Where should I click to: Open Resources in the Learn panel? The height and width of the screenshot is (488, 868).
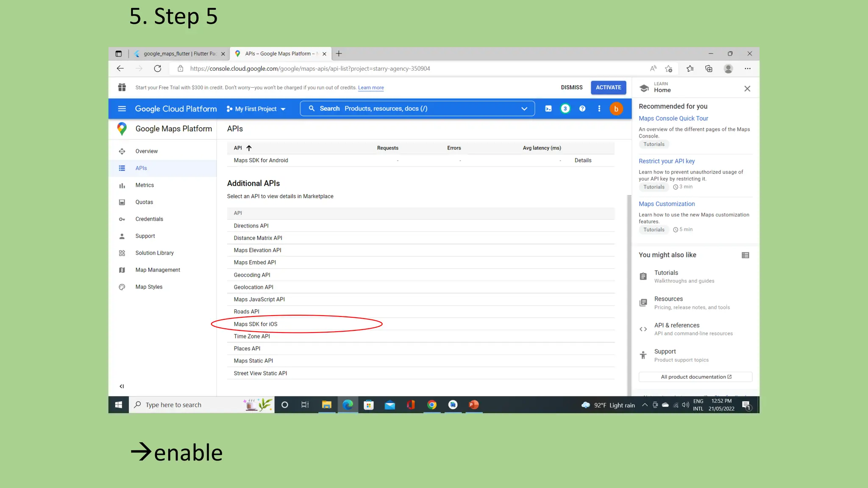click(x=695, y=303)
